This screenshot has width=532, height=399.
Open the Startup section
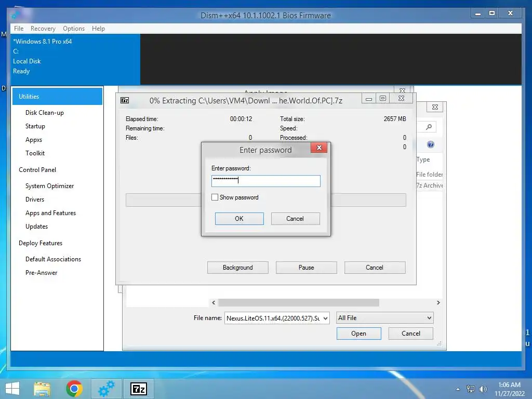[35, 126]
